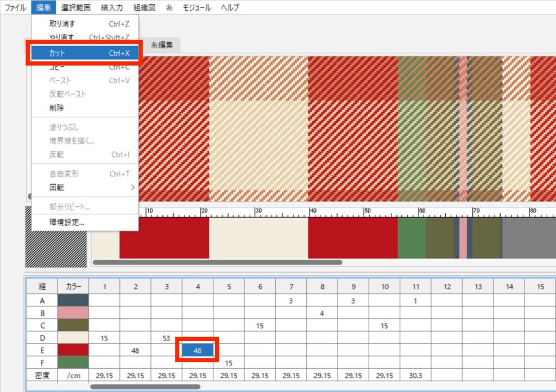Screen dimensions: 556x392
Task: Open the 組織図 menu
Action: pyautogui.click(x=144, y=8)
